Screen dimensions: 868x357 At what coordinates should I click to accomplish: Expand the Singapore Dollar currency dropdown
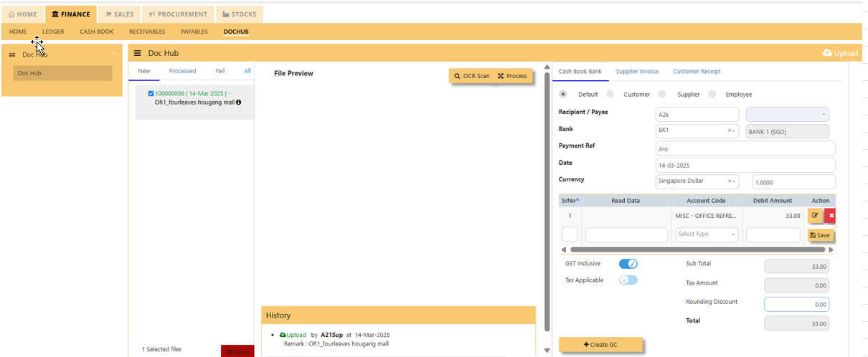(x=698, y=182)
